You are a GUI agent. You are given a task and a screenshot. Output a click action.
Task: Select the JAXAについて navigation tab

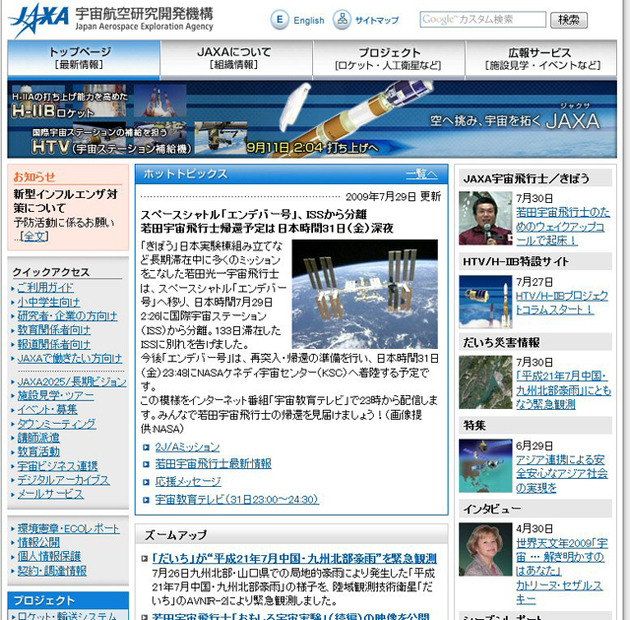tap(236, 58)
